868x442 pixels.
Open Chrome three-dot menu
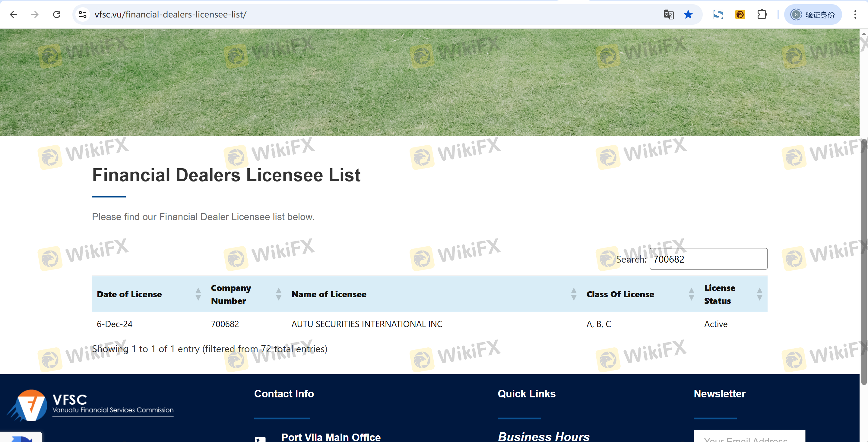(855, 14)
